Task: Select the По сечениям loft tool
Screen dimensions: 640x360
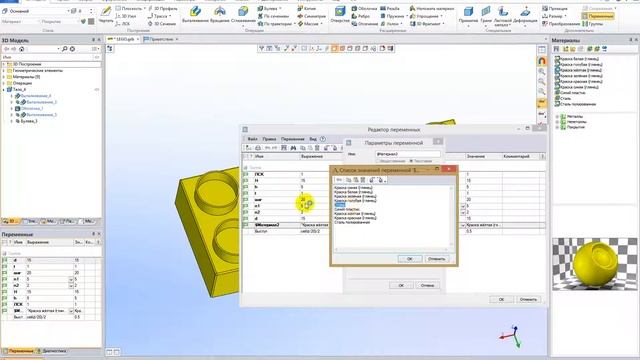Action: [273, 16]
